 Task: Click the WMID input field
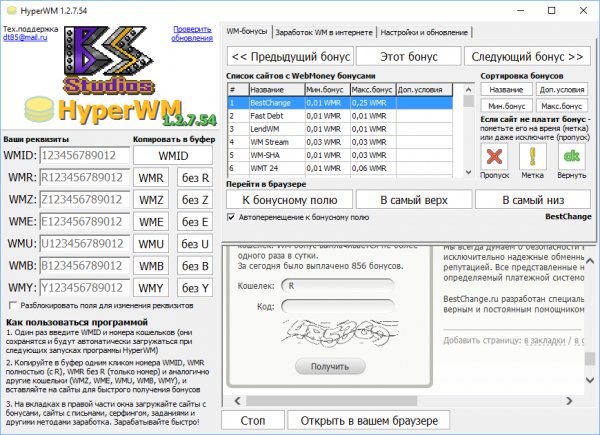click(x=85, y=155)
